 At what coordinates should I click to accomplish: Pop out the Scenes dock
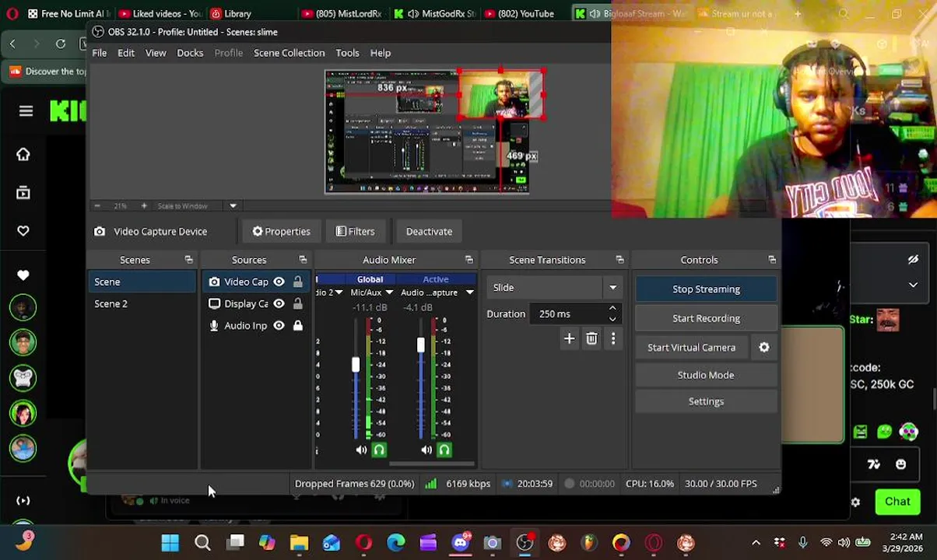tap(188, 260)
